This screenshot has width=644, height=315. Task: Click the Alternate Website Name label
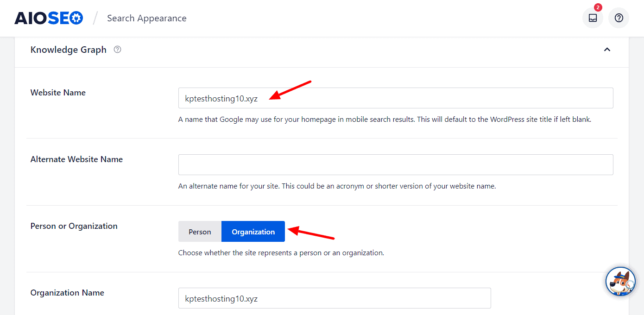point(76,159)
